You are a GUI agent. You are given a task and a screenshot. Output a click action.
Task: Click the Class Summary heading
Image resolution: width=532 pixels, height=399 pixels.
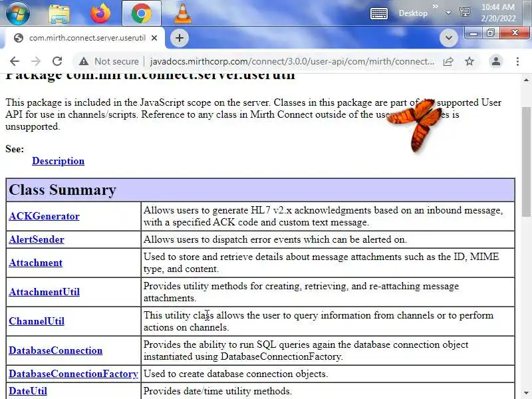[x=63, y=190]
